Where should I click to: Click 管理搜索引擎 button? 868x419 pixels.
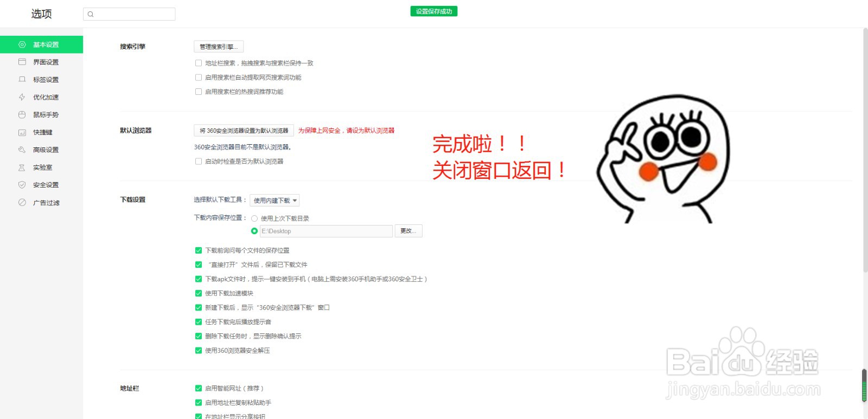(x=219, y=47)
